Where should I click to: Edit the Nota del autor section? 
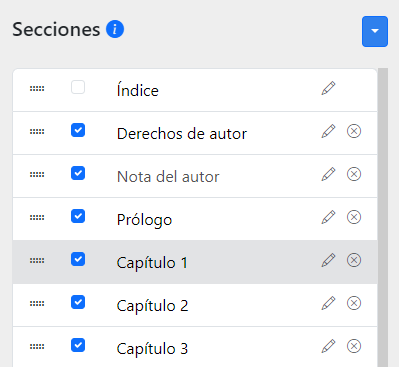pyautogui.click(x=328, y=174)
